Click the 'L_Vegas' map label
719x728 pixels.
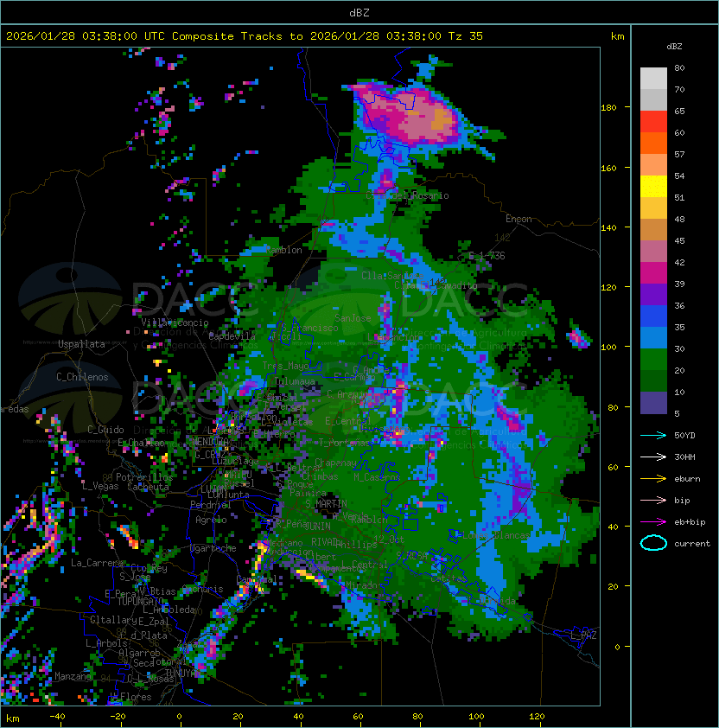100,486
